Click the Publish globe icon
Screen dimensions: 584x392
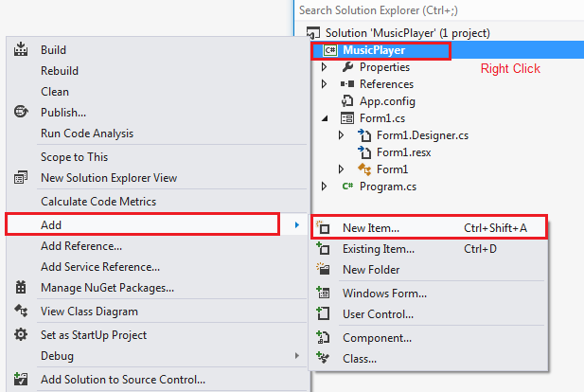[x=21, y=112]
